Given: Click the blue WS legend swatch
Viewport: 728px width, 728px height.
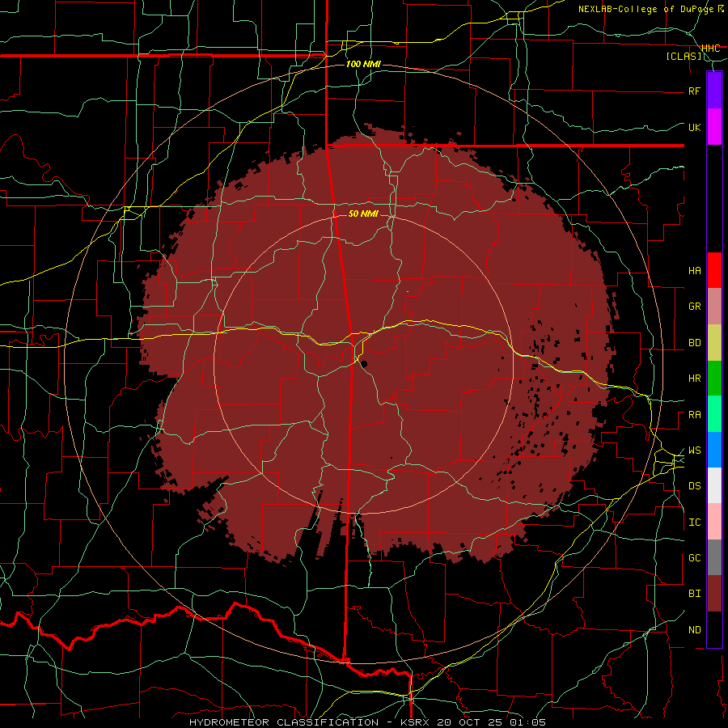Looking at the screenshot, I should tap(714, 450).
